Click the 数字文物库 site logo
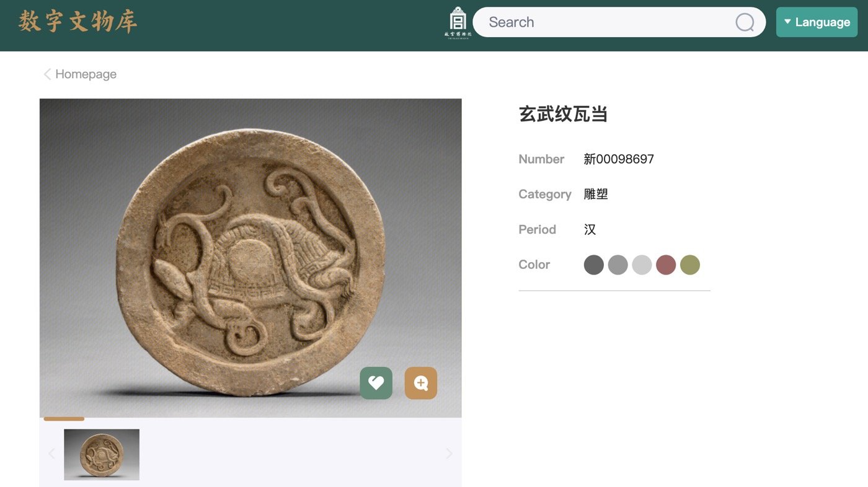This screenshot has height=487, width=868. click(x=77, y=22)
